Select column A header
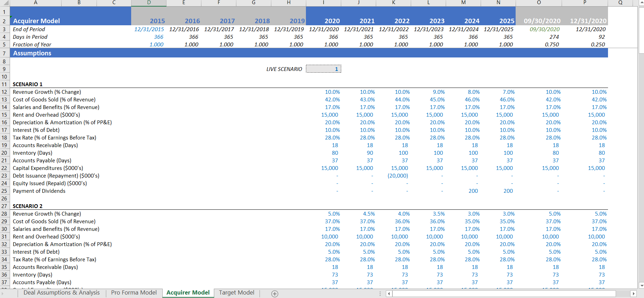The width and height of the screenshot is (644, 298). (36, 3)
